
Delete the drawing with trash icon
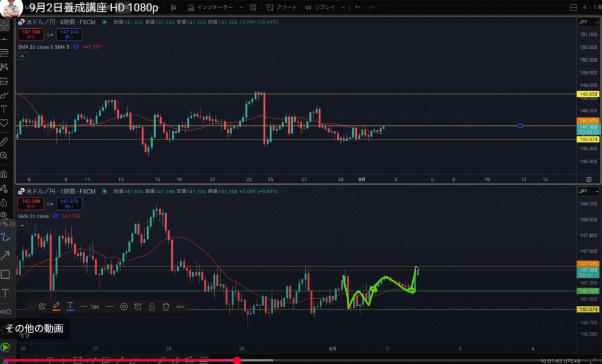166,306
